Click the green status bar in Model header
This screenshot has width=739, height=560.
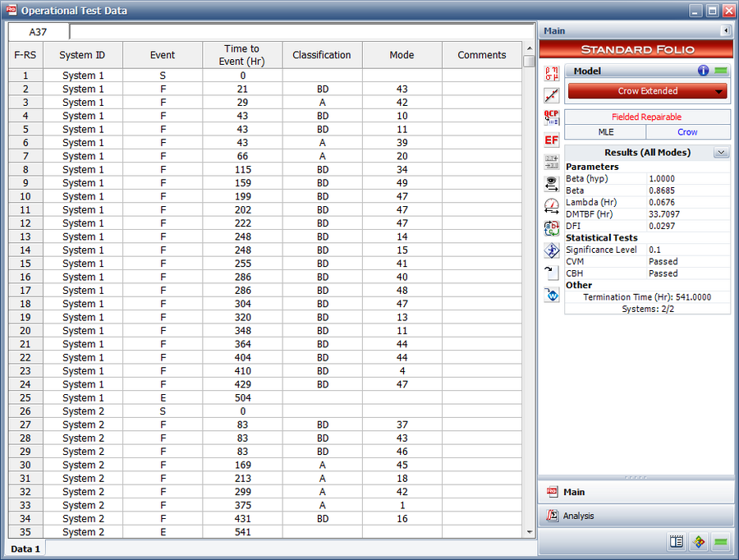[721, 71]
